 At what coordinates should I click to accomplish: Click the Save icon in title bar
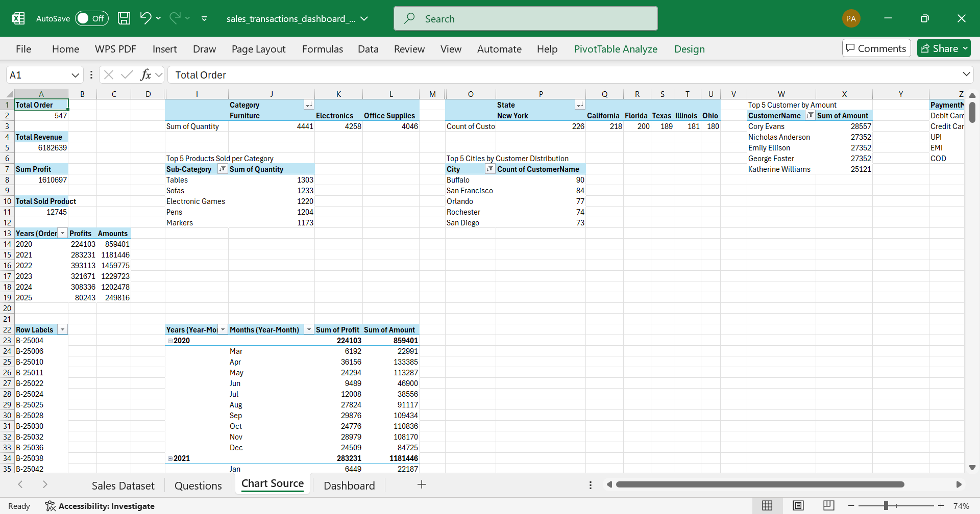124,18
